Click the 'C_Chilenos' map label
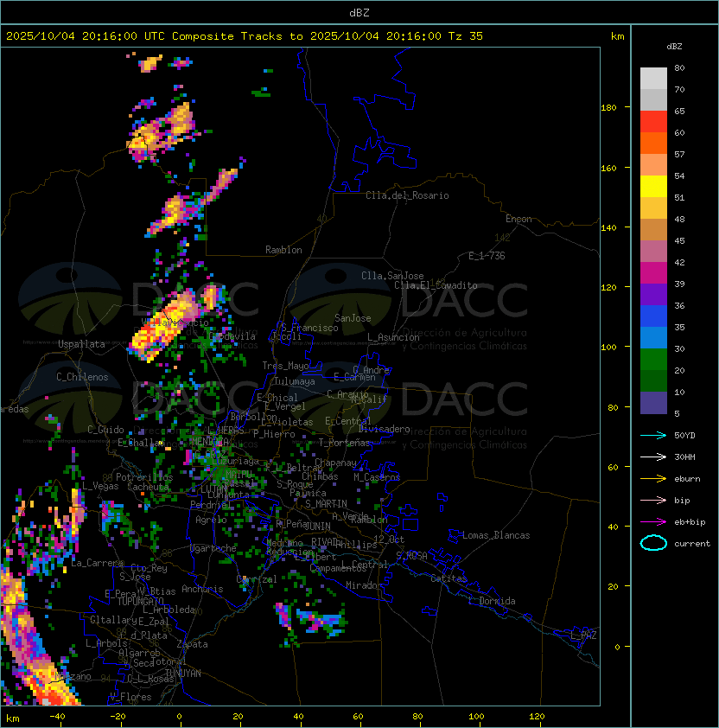The height and width of the screenshot is (728, 719). click(82, 377)
